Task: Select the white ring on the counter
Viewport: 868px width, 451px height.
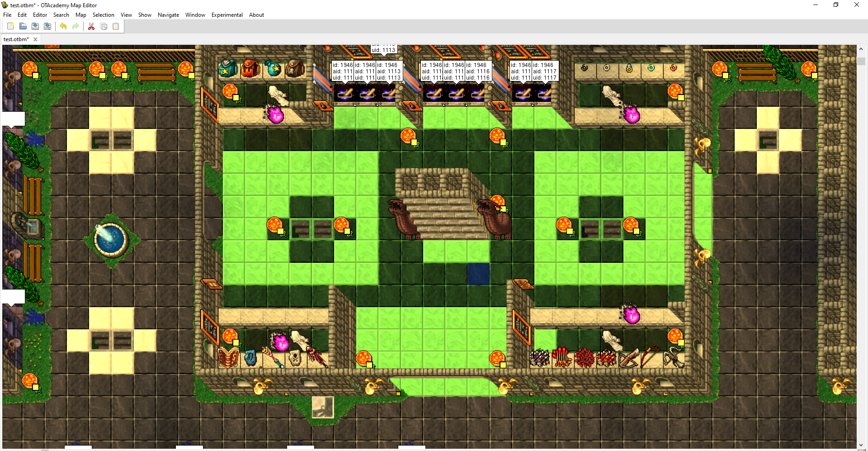Action: [x=607, y=68]
